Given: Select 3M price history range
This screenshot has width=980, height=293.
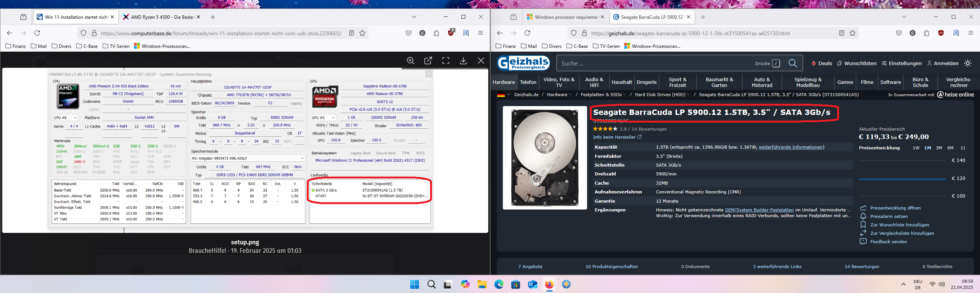Looking at the screenshot, I should [x=939, y=148].
